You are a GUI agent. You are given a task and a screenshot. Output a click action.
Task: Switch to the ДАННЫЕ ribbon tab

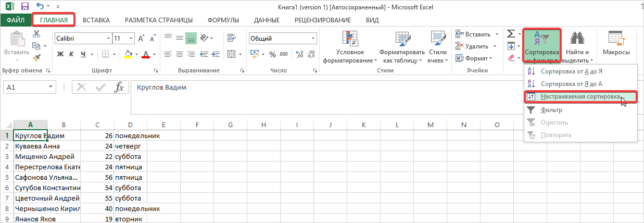tap(267, 20)
